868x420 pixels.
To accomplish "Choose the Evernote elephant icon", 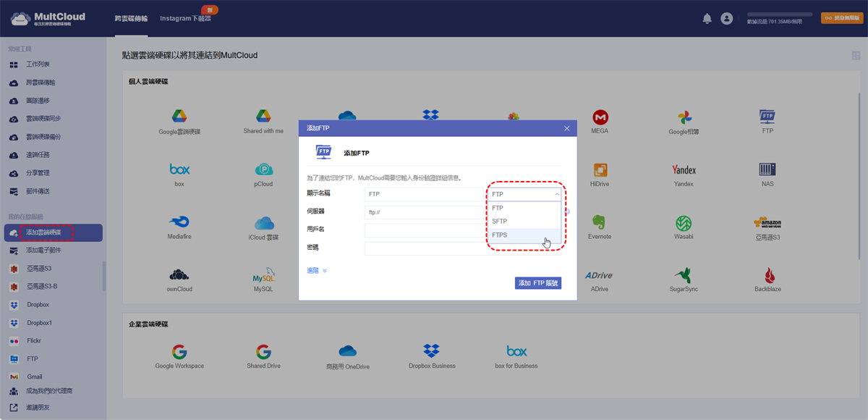I will pyautogui.click(x=600, y=222).
